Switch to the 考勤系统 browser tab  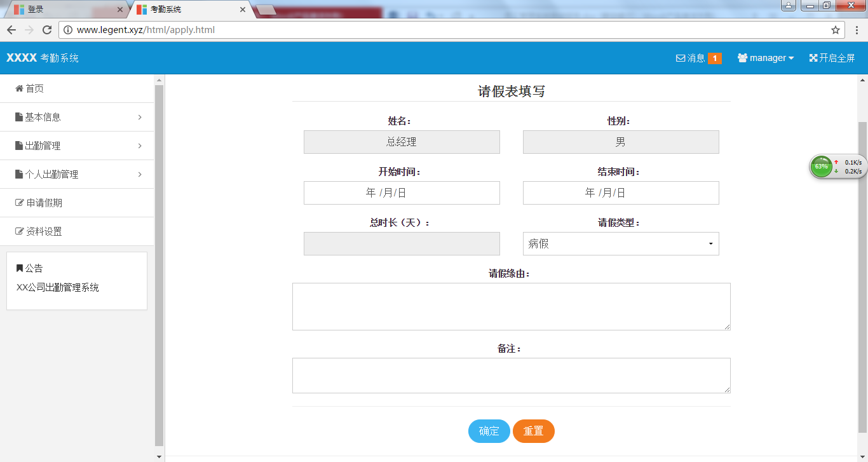(x=191, y=10)
